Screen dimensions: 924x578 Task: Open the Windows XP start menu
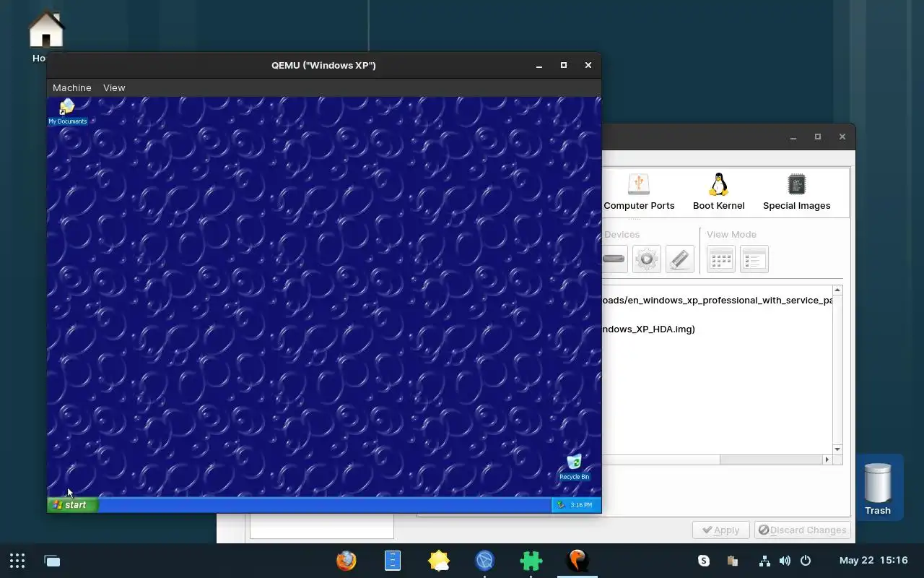click(x=72, y=505)
